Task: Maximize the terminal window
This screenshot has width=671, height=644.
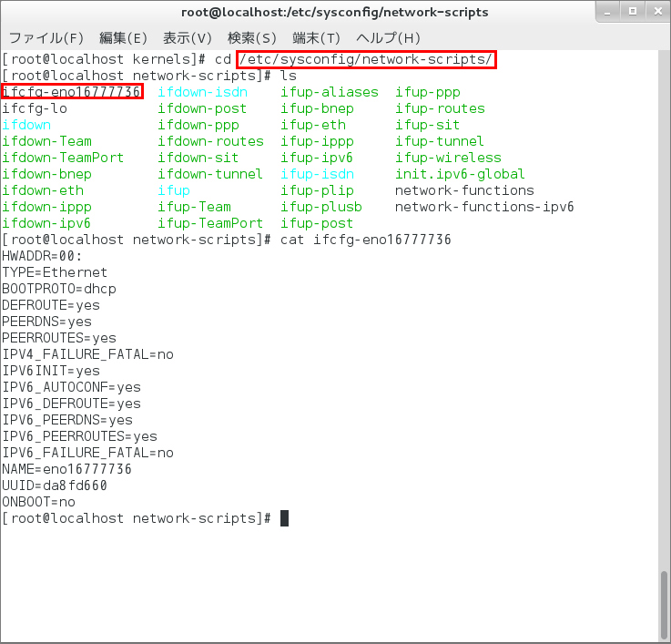Action: (633, 13)
